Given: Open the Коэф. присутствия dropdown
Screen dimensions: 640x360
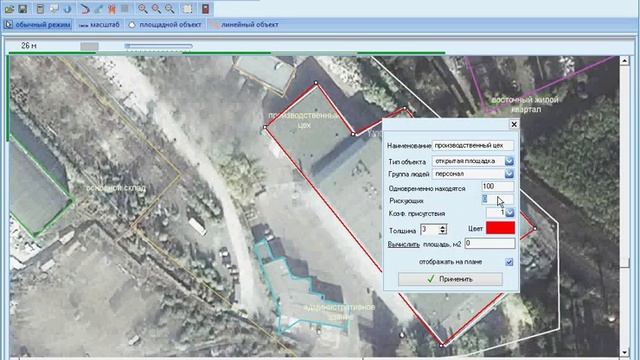Looking at the screenshot, I should (509, 213).
